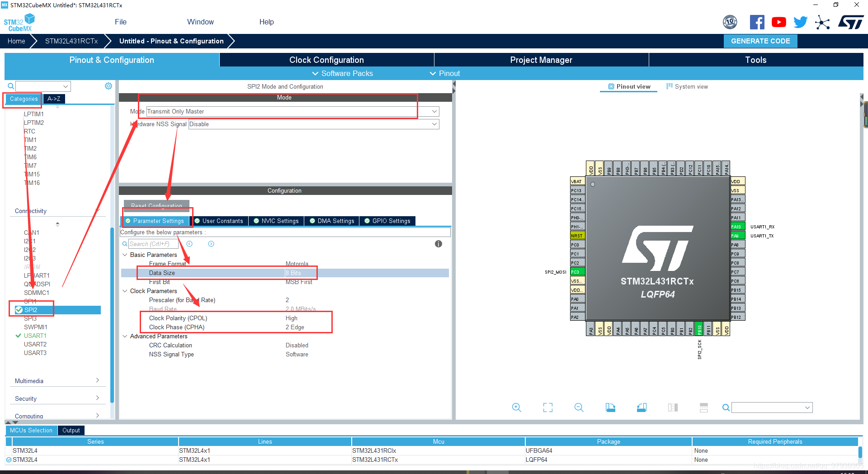Go to Home breadcrumb

(x=16, y=41)
